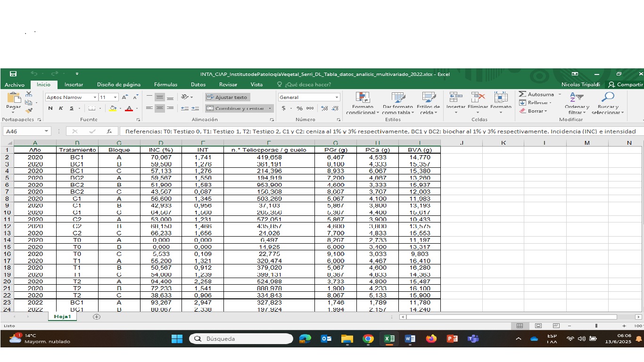The height and width of the screenshot is (362, 644).
Task: Click the Cut scissors icon
Action: tap(29, 94)
